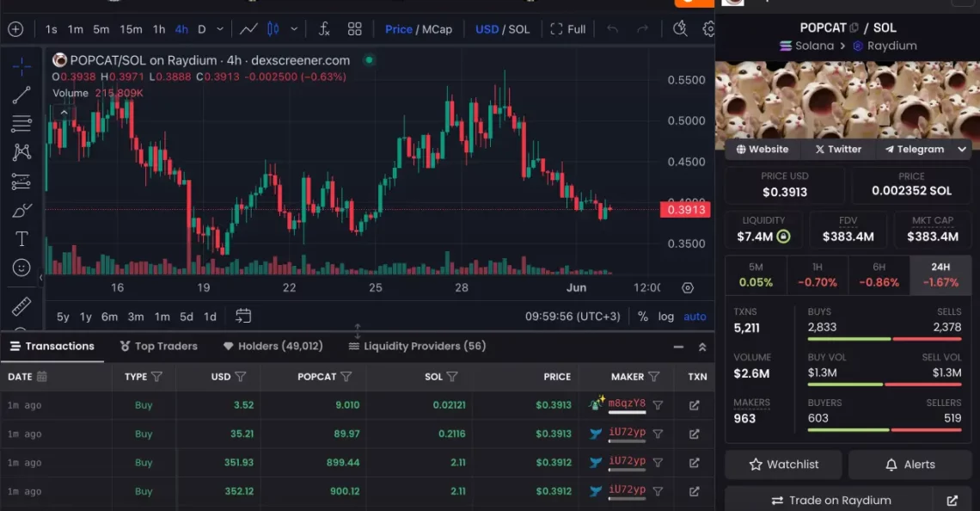Screen dimensions: 980x511
Task: Minimize the transactions panel
Action: (x=678, y=347)
